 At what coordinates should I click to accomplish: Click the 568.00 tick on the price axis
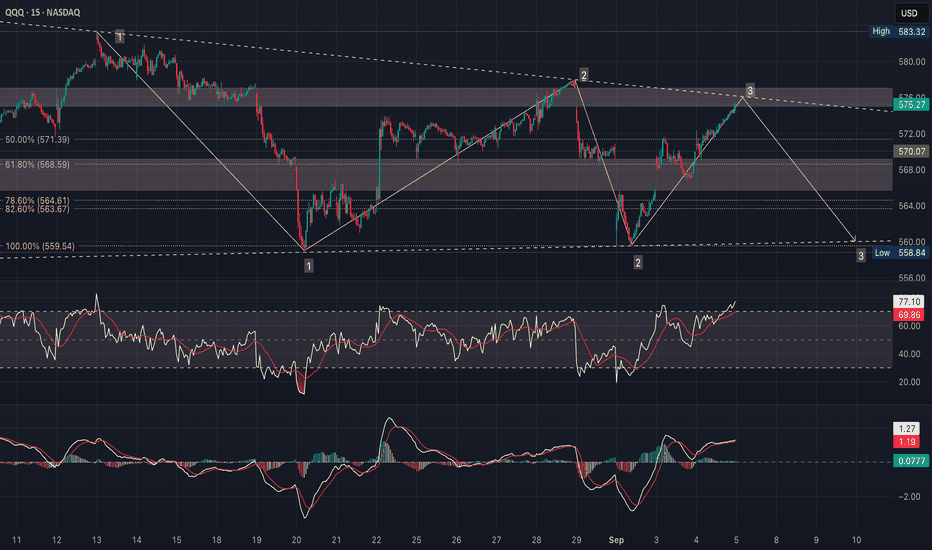[x=911, y=170]
